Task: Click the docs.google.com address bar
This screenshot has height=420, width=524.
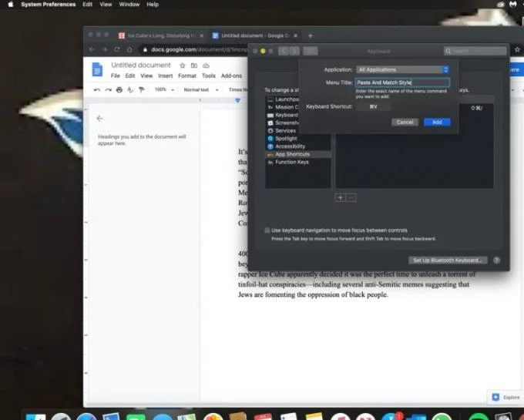Action: [x=196, y=49]
